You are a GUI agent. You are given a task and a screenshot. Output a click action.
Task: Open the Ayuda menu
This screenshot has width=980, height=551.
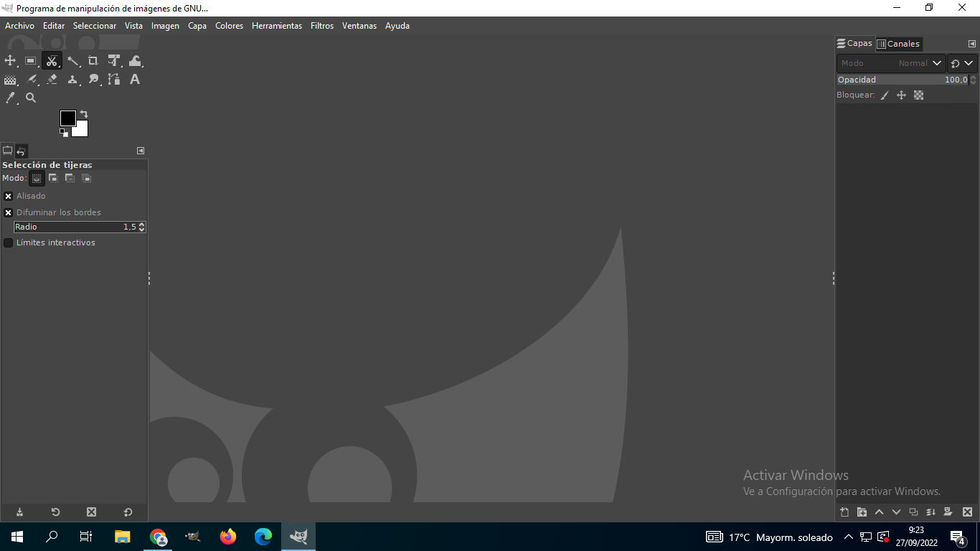pyautogui.click(x=397, y=26)
